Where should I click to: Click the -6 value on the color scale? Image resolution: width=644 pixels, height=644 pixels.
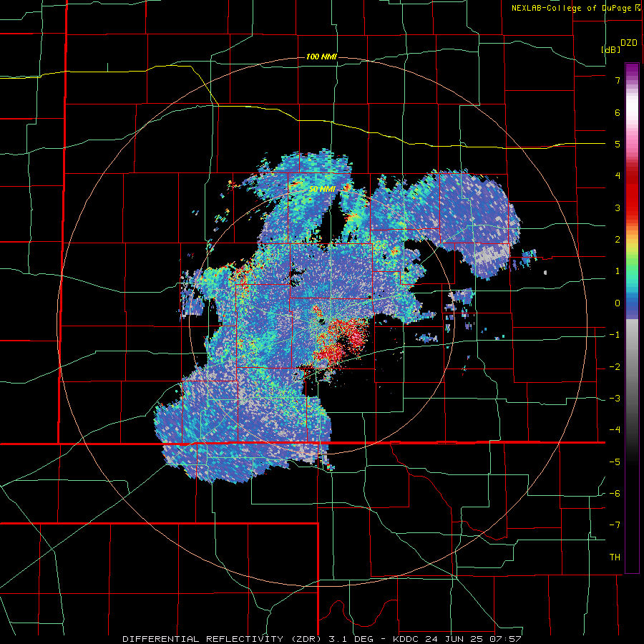pos(615,494)
